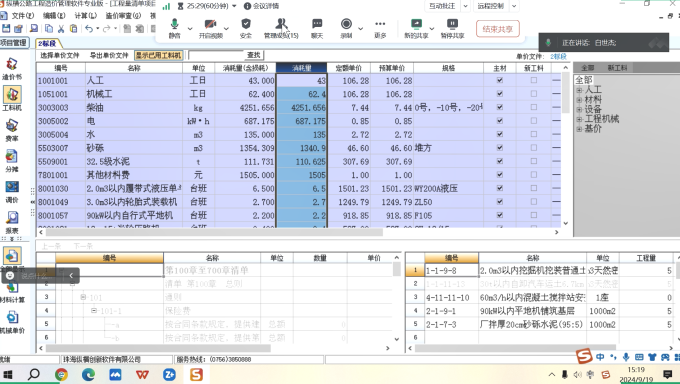Click the save icon in the toolbar
Viewport: 680px width, 384px height.
click(x=6, y=29)
